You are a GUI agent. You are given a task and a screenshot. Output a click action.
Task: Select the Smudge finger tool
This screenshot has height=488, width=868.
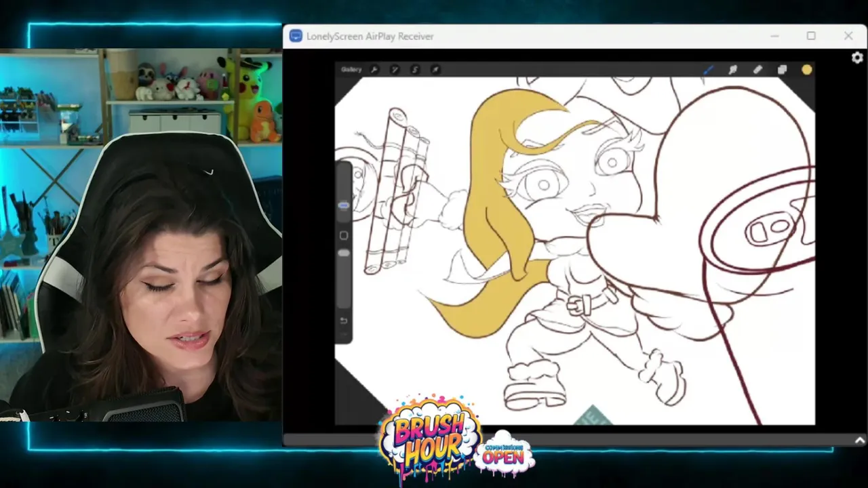tap(733, 69)
